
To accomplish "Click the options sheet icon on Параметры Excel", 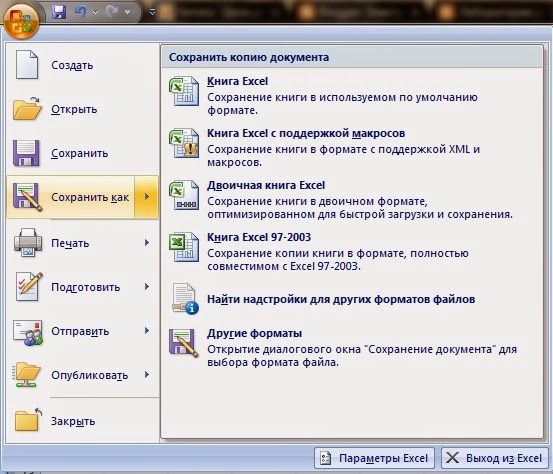I will click(326, 458).
